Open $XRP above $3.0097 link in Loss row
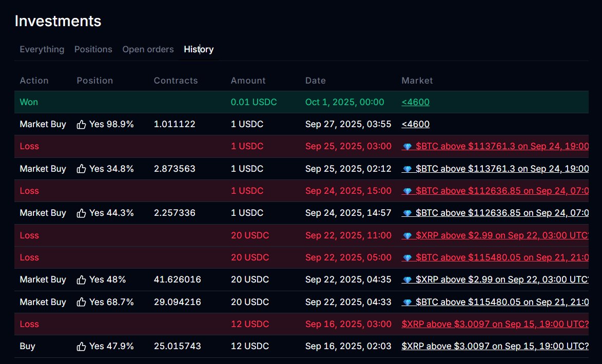The width and height of the screenshot is (602, 364). tap(495, 324)
